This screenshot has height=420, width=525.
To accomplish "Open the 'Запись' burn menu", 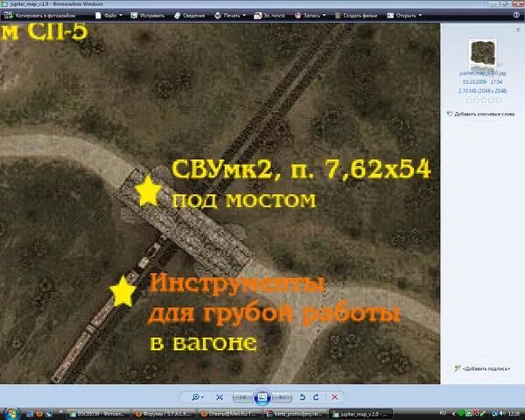I will pos(310,16).
